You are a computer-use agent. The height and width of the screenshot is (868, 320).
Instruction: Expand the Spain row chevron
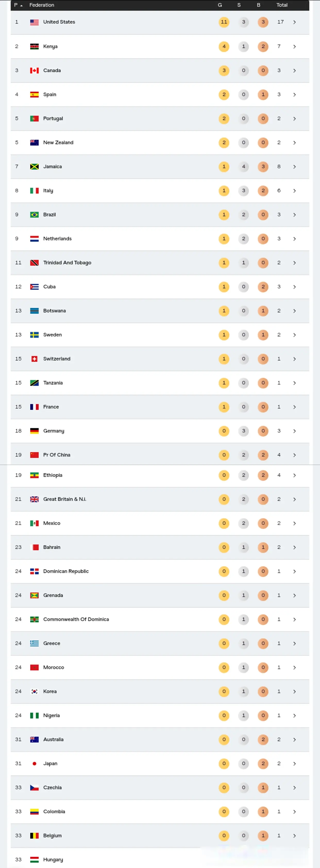click(294, 95)
